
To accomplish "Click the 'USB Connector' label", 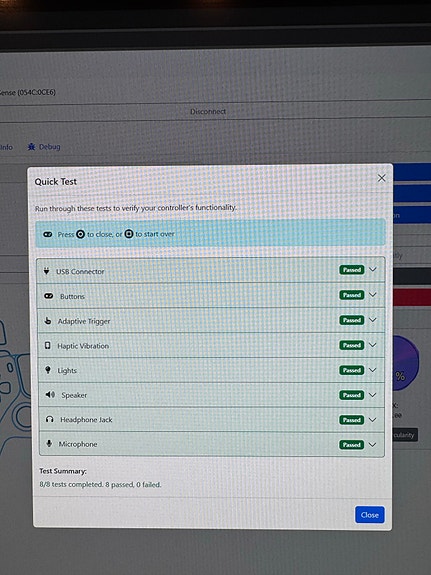I will point(80,271).
